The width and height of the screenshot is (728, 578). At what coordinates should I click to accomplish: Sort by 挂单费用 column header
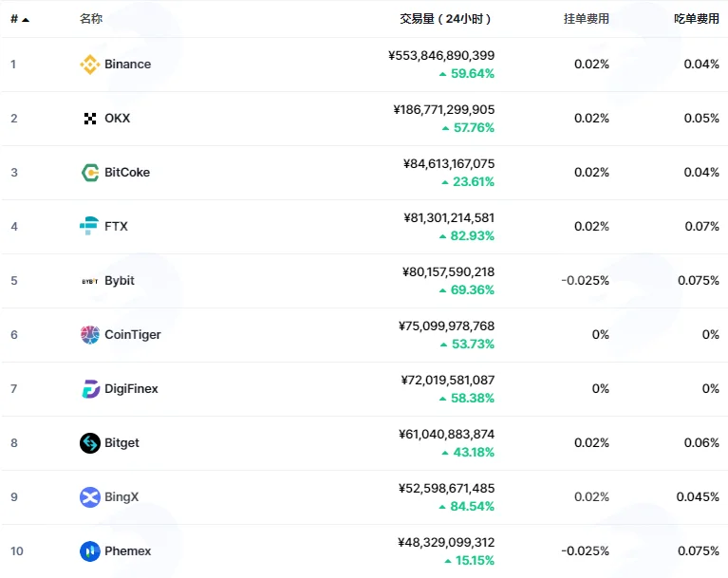[x=586, y=19]
